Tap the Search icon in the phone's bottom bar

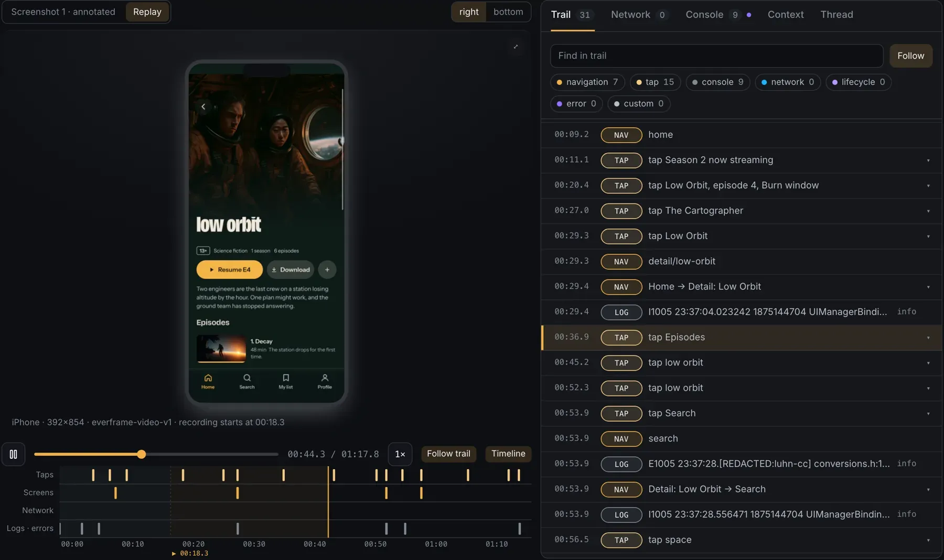pyautogui.click(x=247, y=381)
